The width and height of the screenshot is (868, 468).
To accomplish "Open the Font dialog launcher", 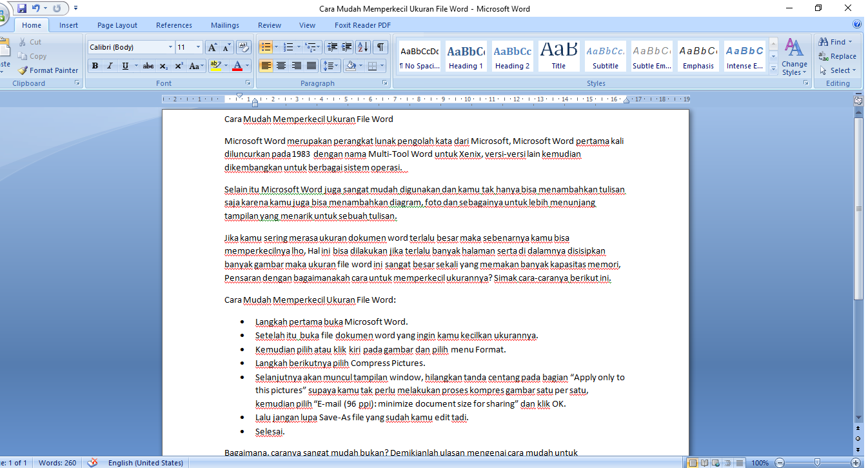I will (248, 83).
